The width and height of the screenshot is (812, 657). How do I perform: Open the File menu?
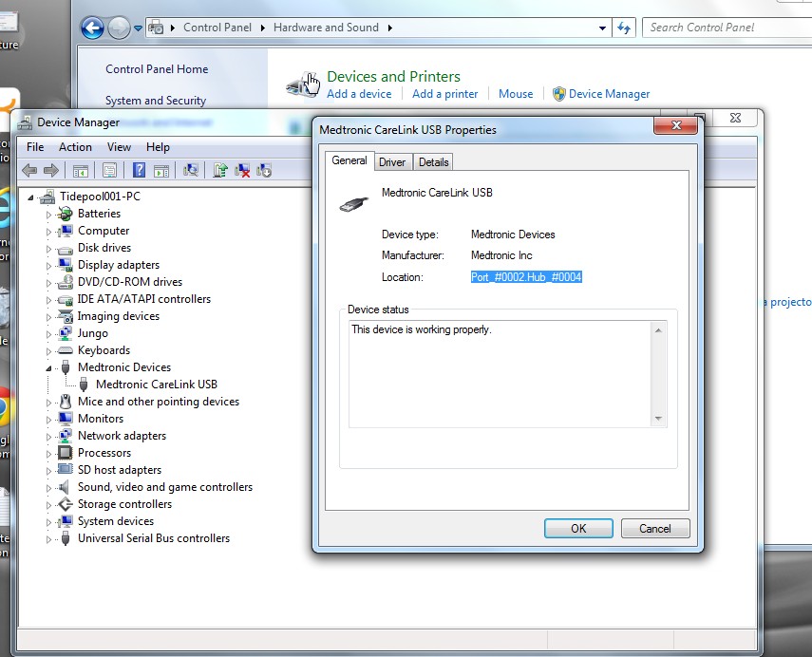click(35, 147)
